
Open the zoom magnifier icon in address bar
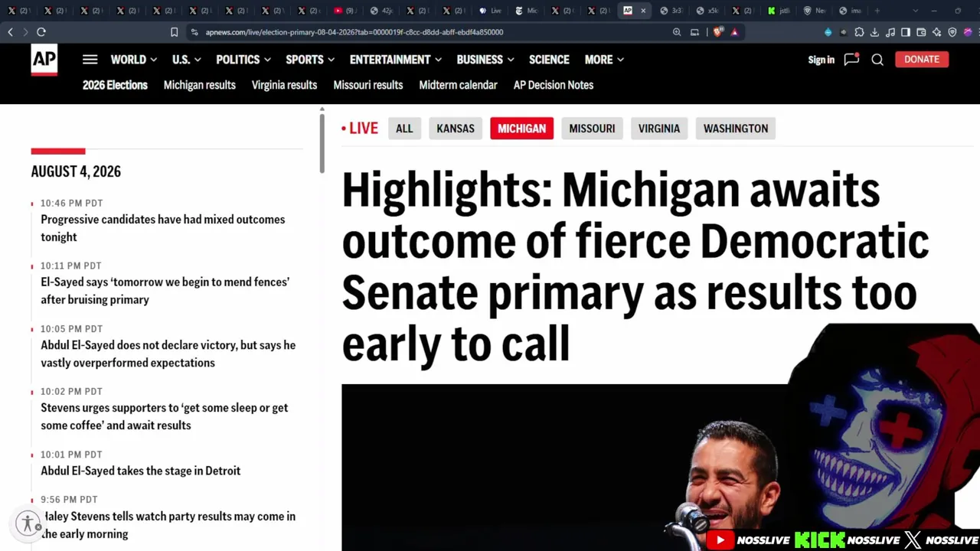(x=677, y=32)
